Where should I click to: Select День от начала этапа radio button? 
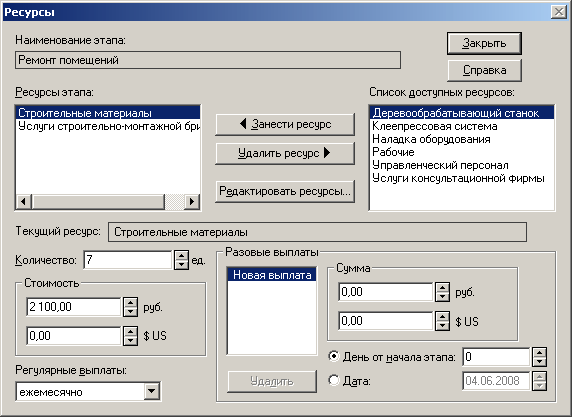point(334,356)
